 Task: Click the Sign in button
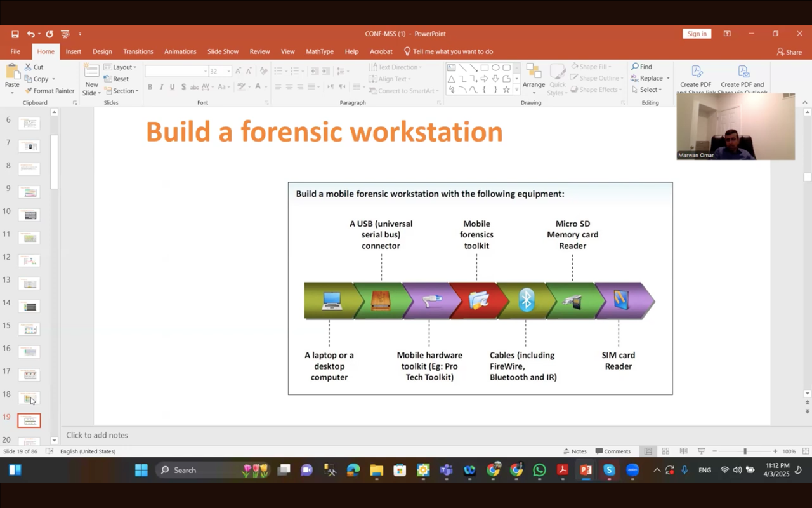click(697, 34)
